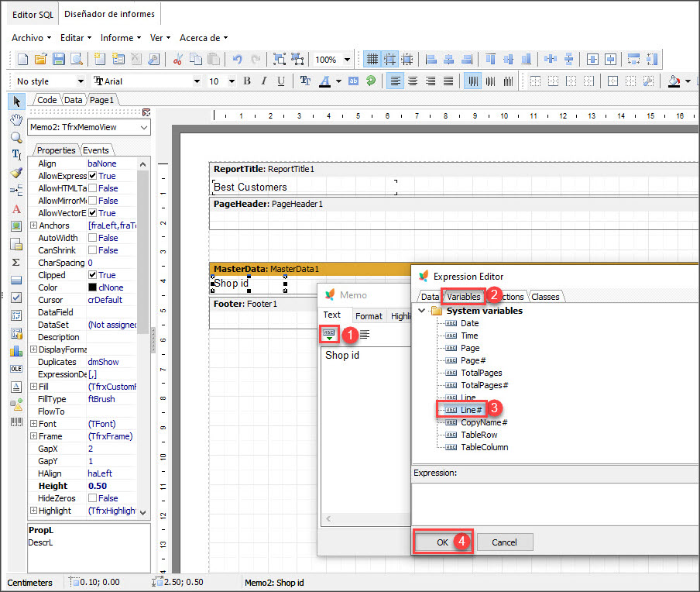700x592 pixels.
Task: Open the Events tab
Action: 95,150
